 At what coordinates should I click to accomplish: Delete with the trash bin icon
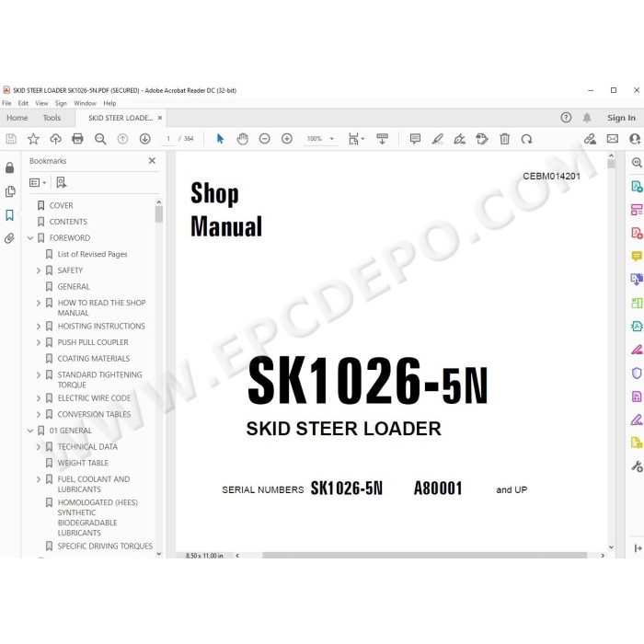point(504,139)
